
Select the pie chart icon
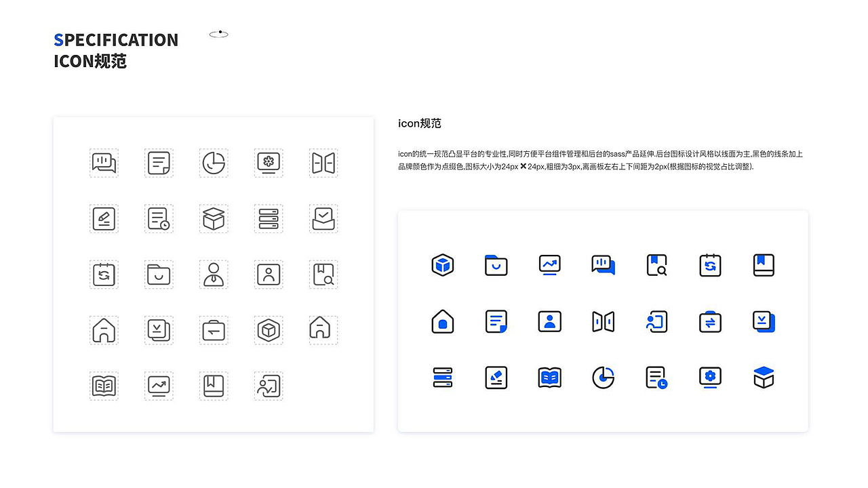click(603, 378)
